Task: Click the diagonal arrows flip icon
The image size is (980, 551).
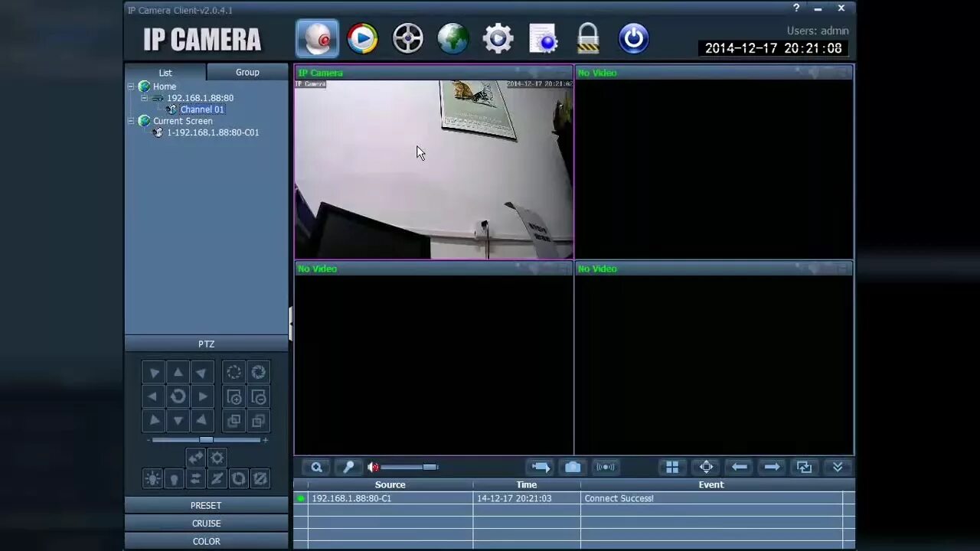Action: pyautogui.click(x=195, y=458)
